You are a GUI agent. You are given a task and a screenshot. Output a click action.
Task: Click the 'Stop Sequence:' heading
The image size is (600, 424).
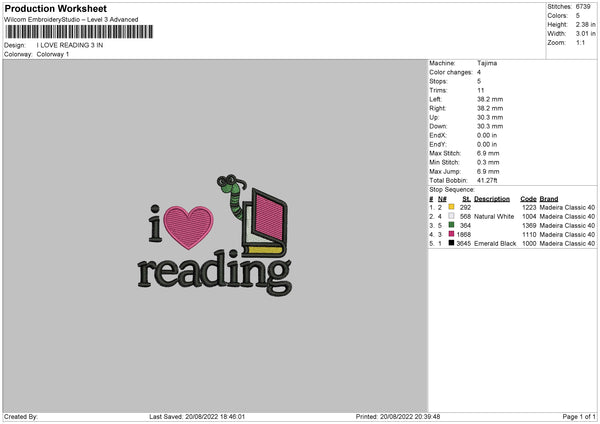pyautogui.click(x=452, y=190)
